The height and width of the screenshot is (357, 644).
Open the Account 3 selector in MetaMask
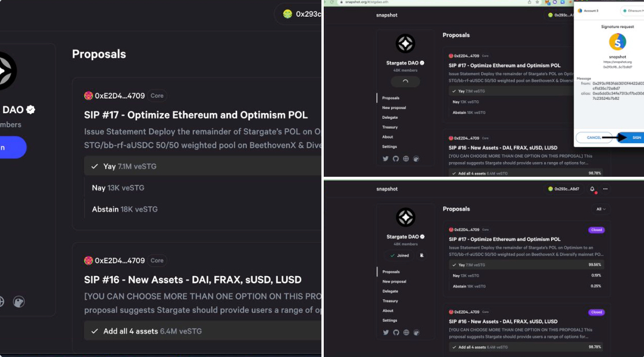tap(588, 10)
